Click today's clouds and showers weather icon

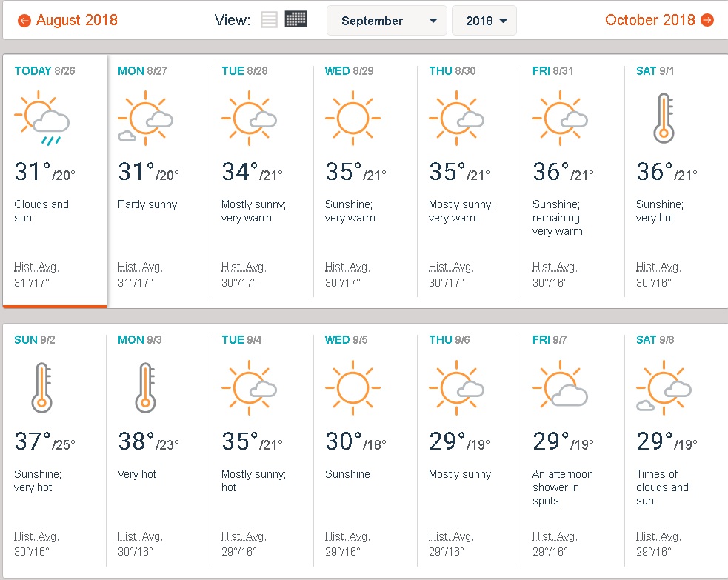click(43, 118)
